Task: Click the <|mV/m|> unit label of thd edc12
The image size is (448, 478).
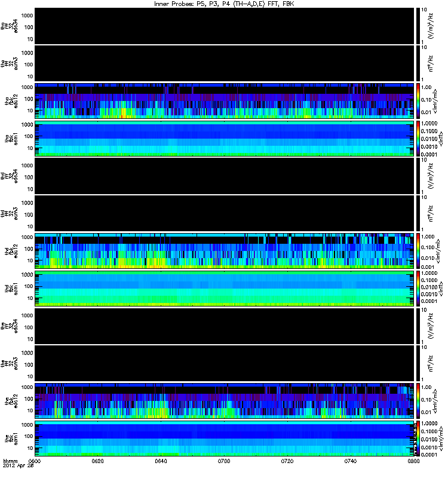Action: coord(438,251)
